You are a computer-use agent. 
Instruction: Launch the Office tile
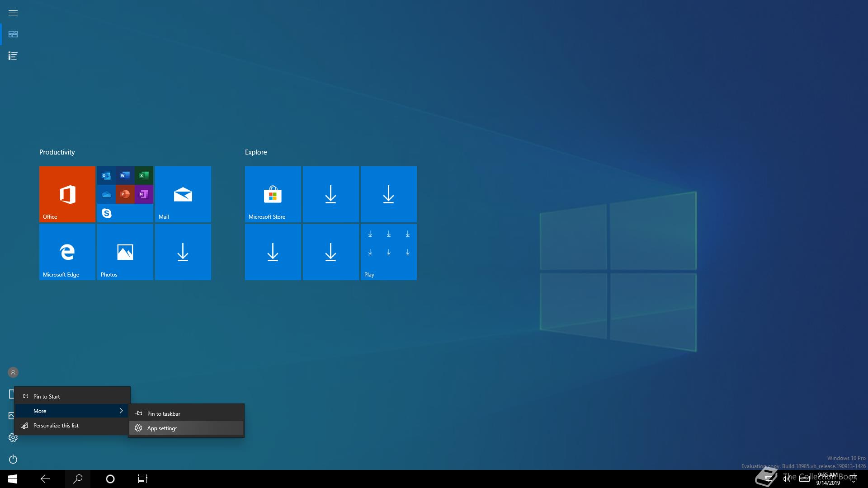(67, 194)
